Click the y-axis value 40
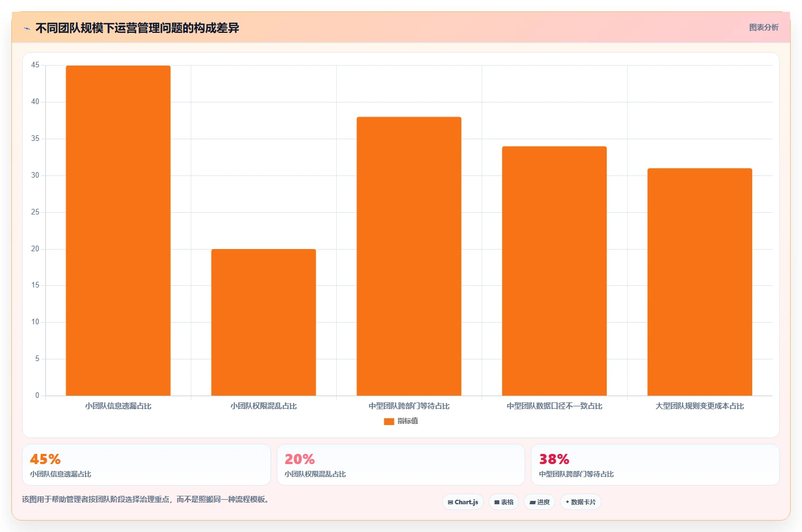Viewport: 802px width, 532px height. 35,102
